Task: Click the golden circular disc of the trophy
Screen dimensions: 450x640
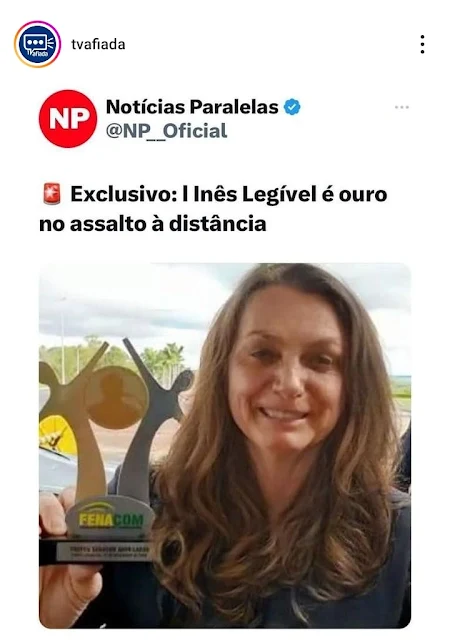Action: point(115,397)
